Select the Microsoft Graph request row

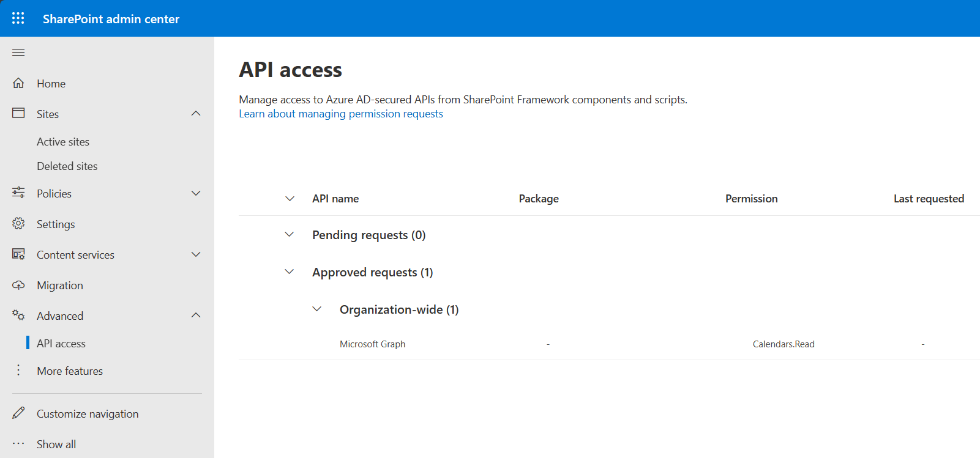(373, 344)
